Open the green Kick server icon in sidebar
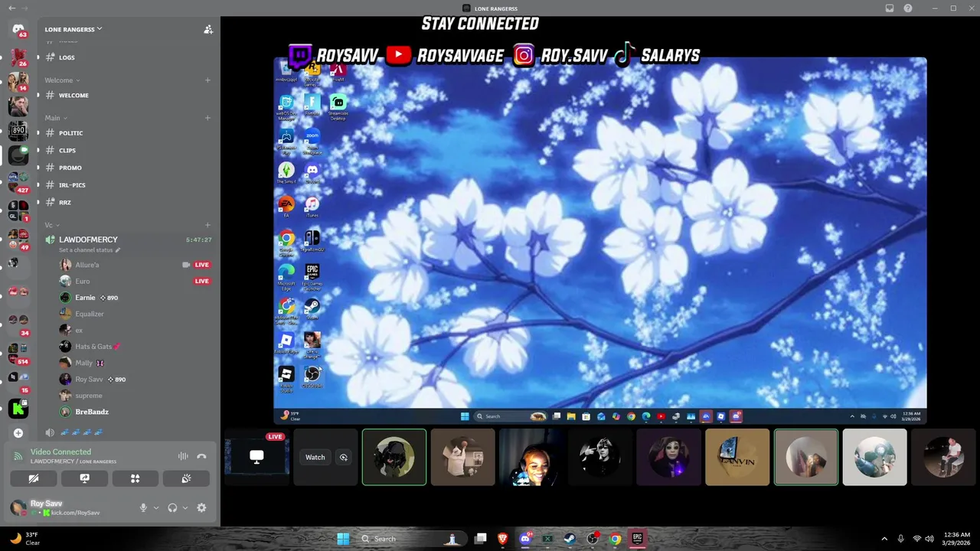 18,409
